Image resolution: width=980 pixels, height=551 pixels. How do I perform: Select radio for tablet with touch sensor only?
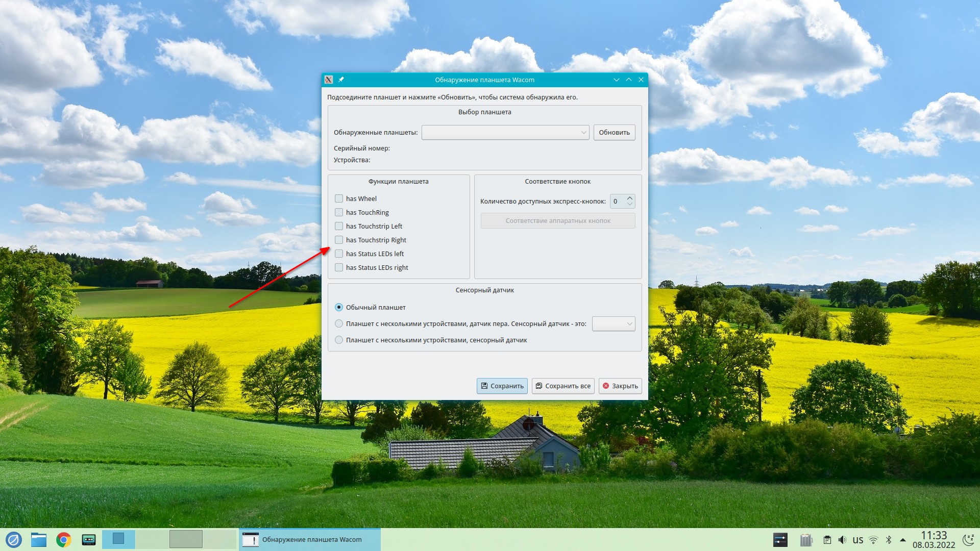tap(339, 340)
